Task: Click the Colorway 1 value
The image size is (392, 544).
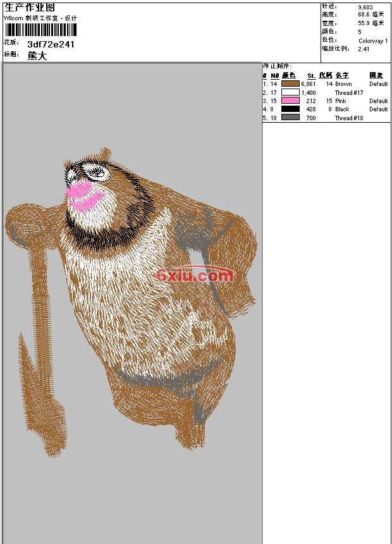Action: [373, 40]
